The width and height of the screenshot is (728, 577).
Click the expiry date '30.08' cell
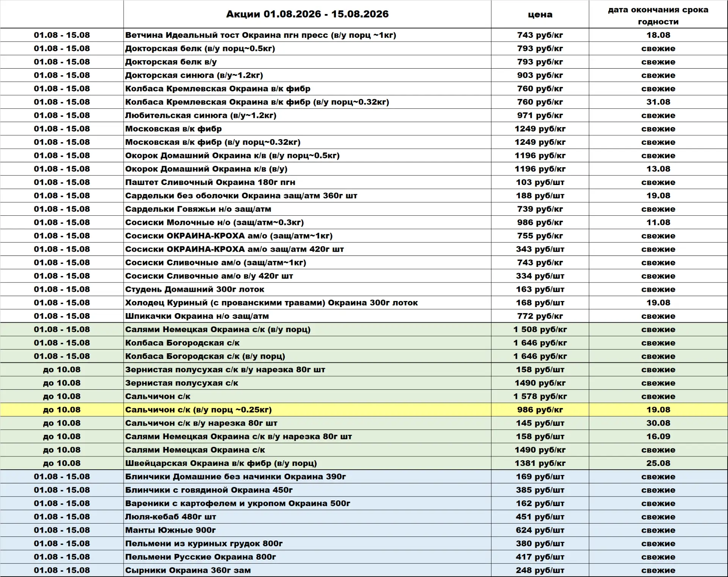(658, 423)
